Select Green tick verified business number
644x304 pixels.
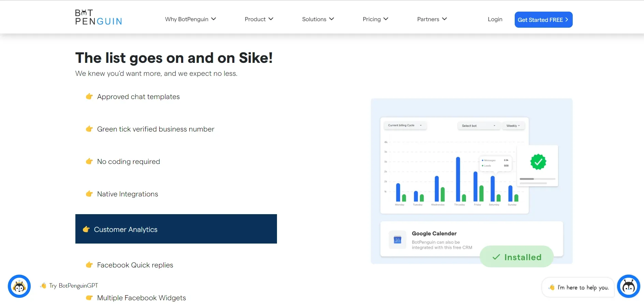pyautogui.click(x=156, y=129)
